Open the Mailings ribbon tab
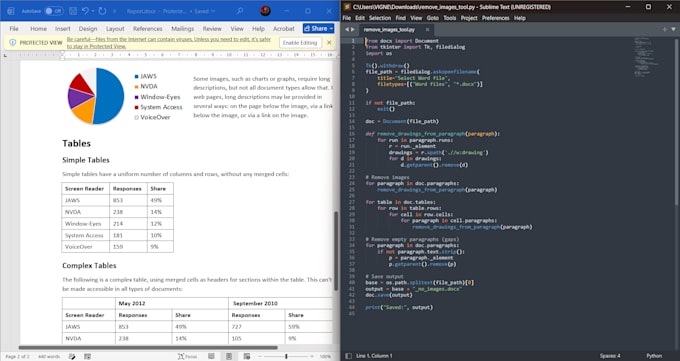This screenshot has width=680, height=361. (183, 29)
